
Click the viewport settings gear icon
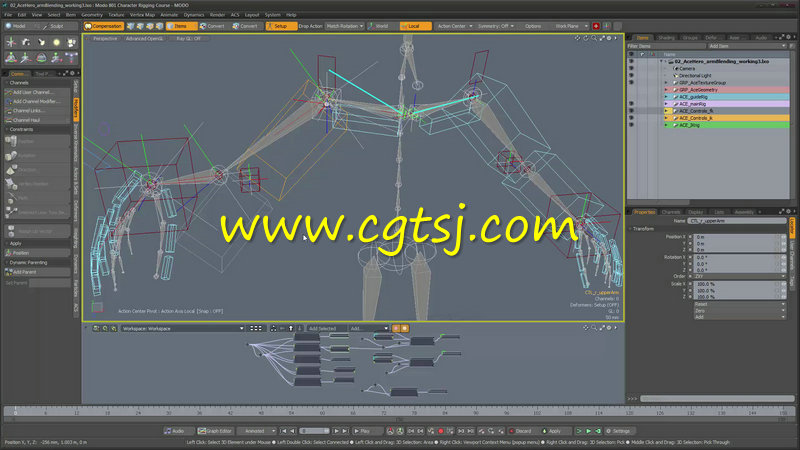pyautogui.click(x=609, y=38)
